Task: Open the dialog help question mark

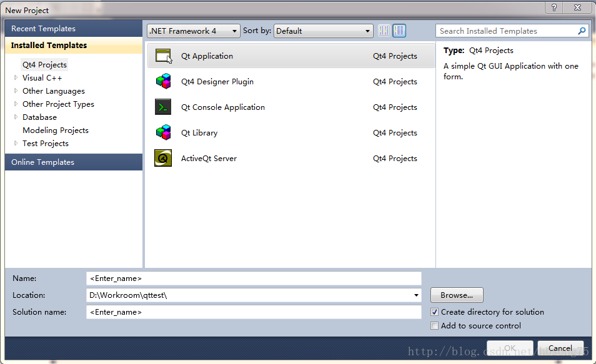Action: click(x=554, y=7)
